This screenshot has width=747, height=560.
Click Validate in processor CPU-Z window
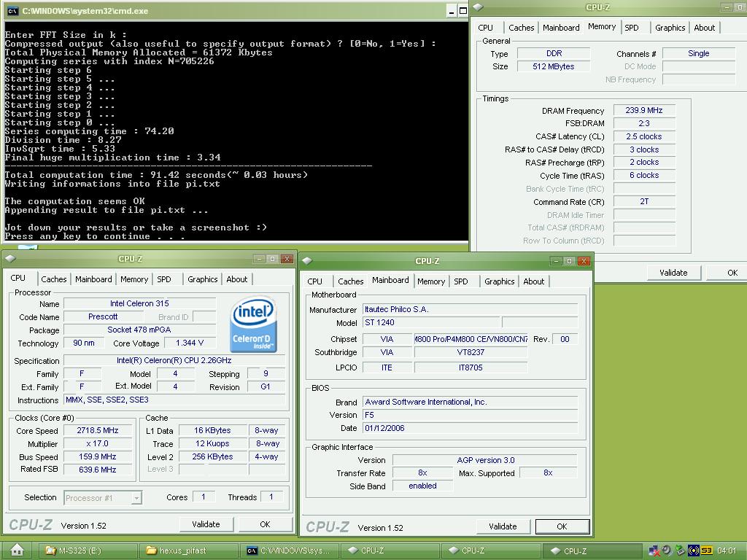tap(206, 524)
